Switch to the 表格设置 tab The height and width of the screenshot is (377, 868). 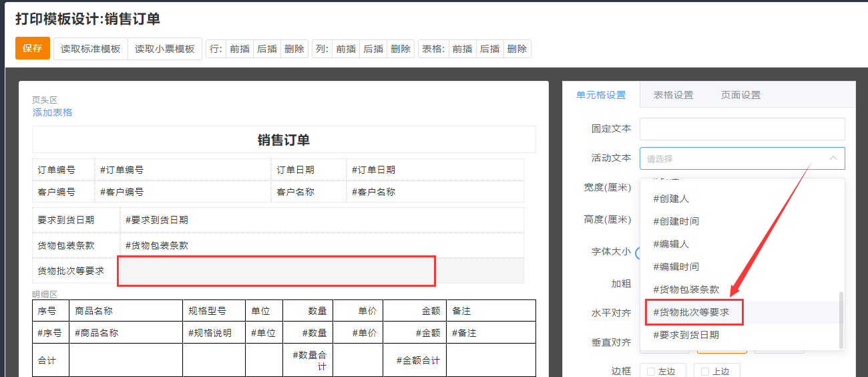[673, 95]
